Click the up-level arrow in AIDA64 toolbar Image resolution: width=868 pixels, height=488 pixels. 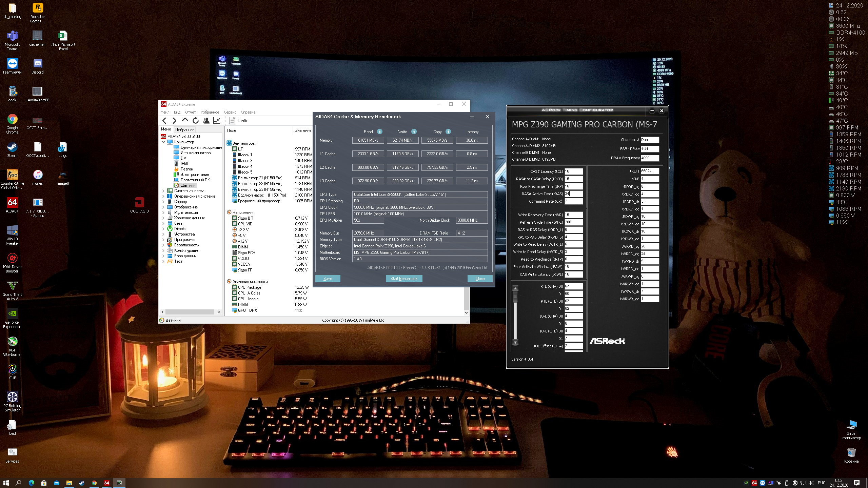[185, 120]
